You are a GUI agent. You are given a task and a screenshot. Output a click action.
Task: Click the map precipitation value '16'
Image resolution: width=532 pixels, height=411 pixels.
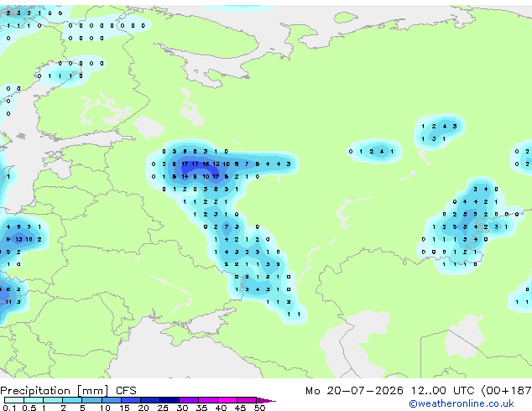click(x=206, y=164)
